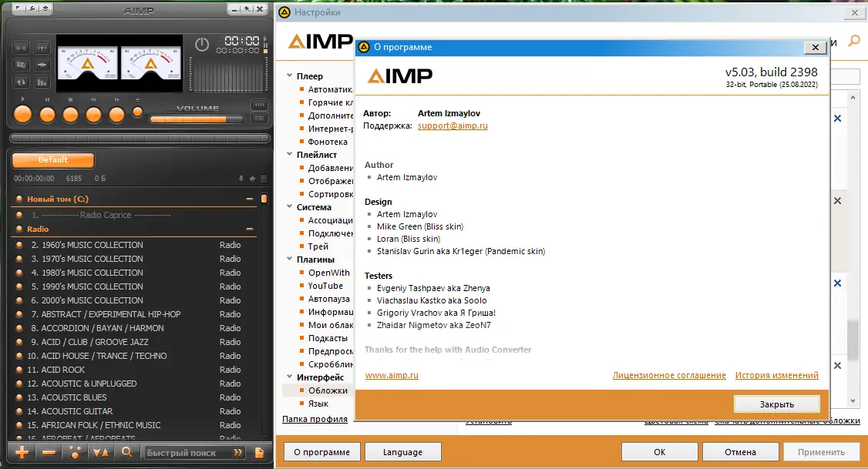The image size is (868, 469).
Task: Open the sort triangles icon in playlist toolbar
Action: click(x=101, y=452)
